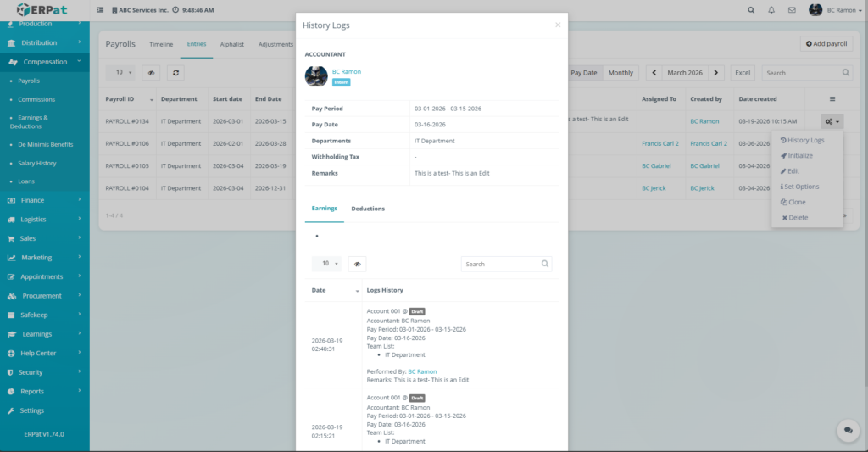
Task: Open Learnings sidebar menu
Action: click(x=45, y=334)
